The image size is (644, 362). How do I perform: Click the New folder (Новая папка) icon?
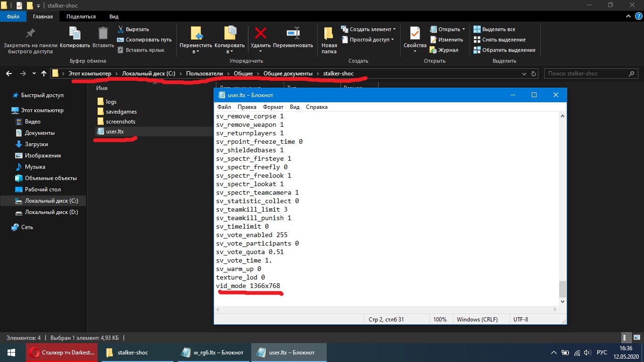coord(329,34)
